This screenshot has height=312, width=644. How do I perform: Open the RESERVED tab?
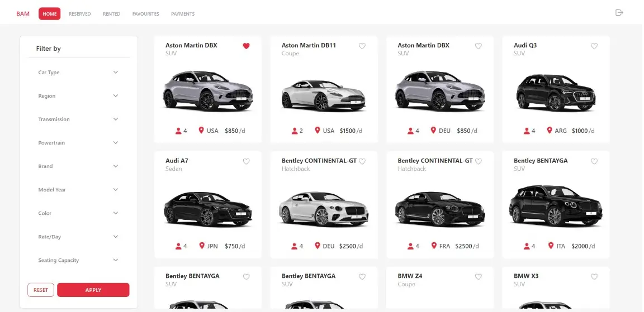(80, 14)
